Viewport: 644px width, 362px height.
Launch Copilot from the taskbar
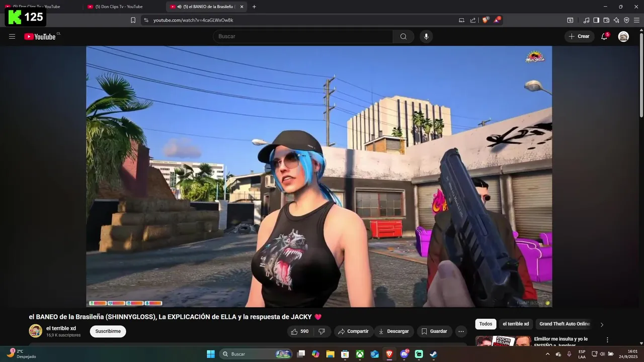coord(315,354)
